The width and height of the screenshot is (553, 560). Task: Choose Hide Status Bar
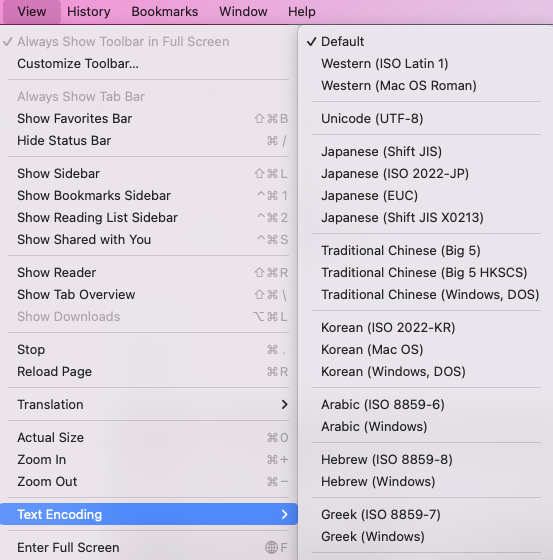[149, 141]
